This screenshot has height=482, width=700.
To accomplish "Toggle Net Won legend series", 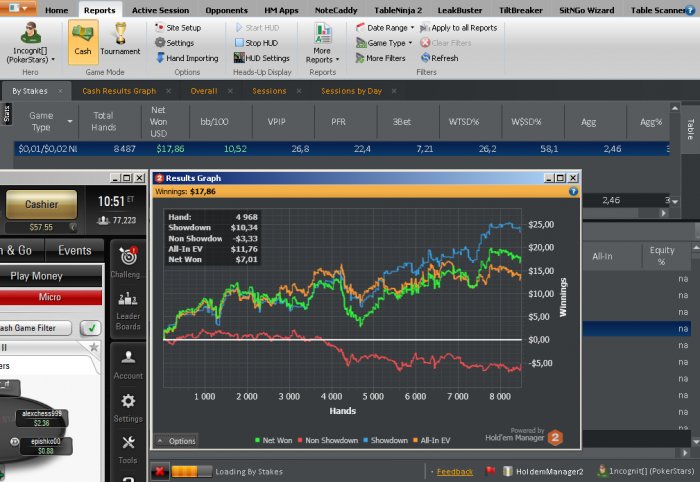I will pos(273,440).
